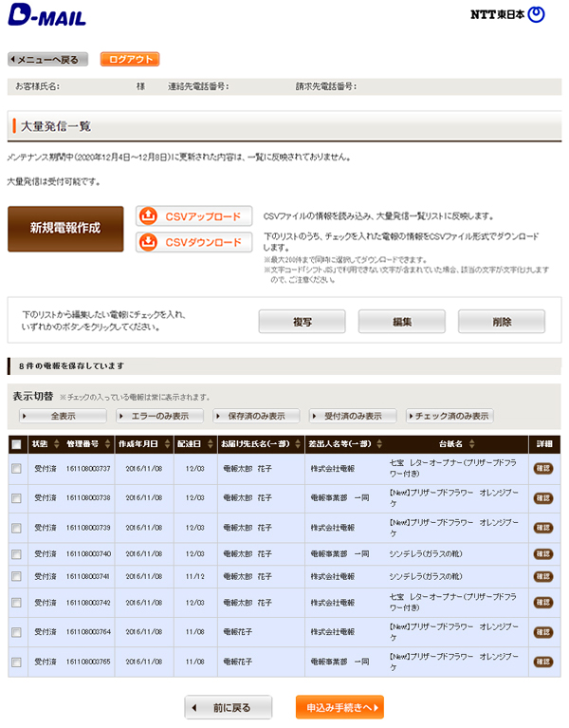The width and height of the screenshot is (569, 728).
Task: Edit selected telegram with 編集 button
Action: pos(401,321)
